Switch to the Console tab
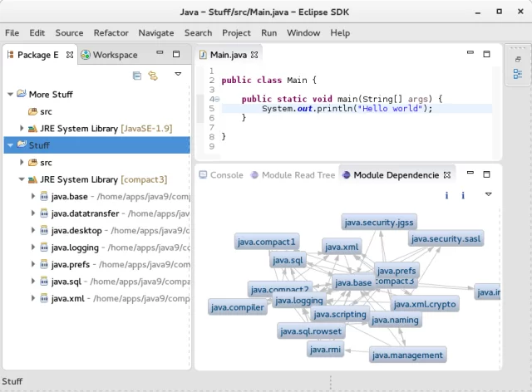532x392 pixels. coord(221,175)
